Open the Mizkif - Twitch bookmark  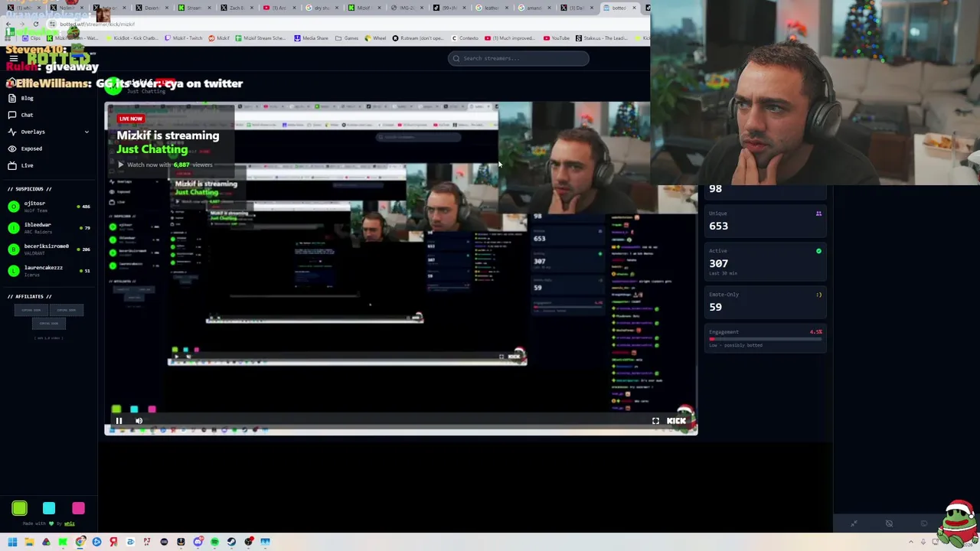184,38
